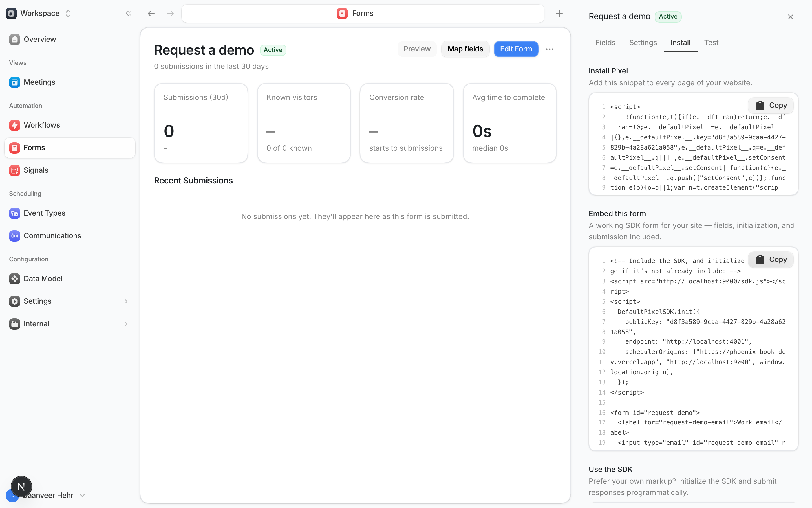The image size is (812, 508).
Task: Click the "No submissions yet" empty message
Action: tap(355, 217)
